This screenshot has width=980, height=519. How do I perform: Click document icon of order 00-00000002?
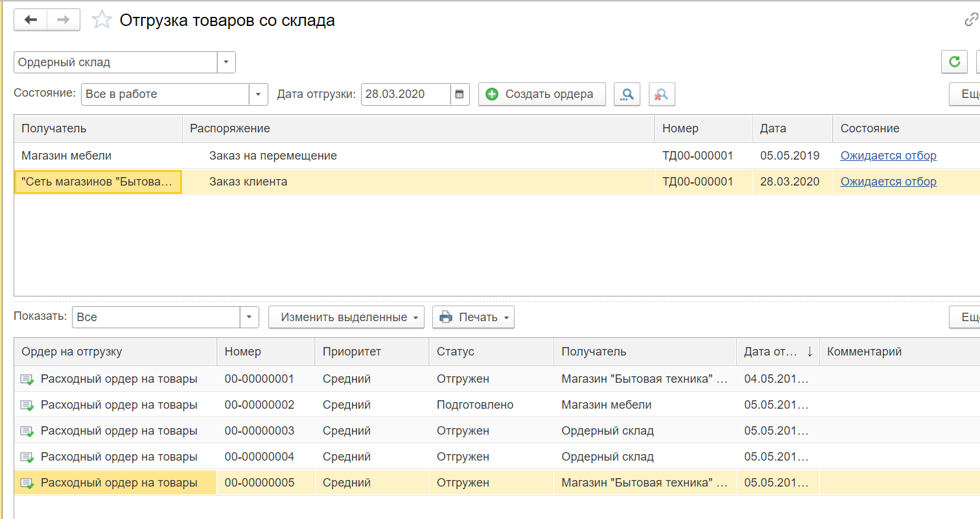27,405
